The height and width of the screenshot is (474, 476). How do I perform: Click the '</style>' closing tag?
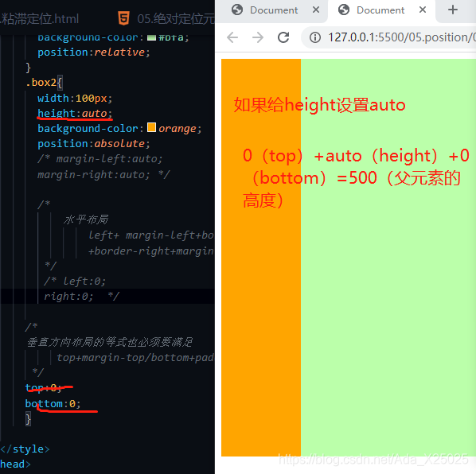click(25, 449)
